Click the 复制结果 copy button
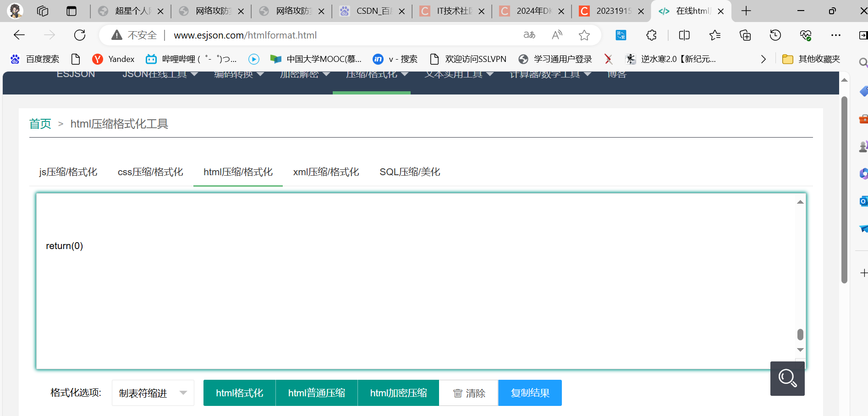The image size is (868, 416). click(530, 393)
